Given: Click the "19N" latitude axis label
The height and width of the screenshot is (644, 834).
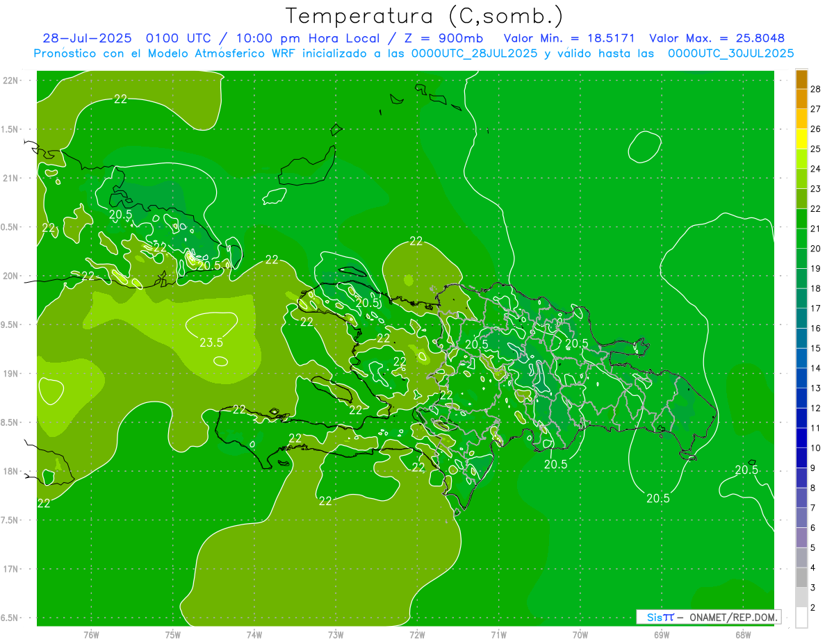Looking at the screenshot, I should click(10, 374).
